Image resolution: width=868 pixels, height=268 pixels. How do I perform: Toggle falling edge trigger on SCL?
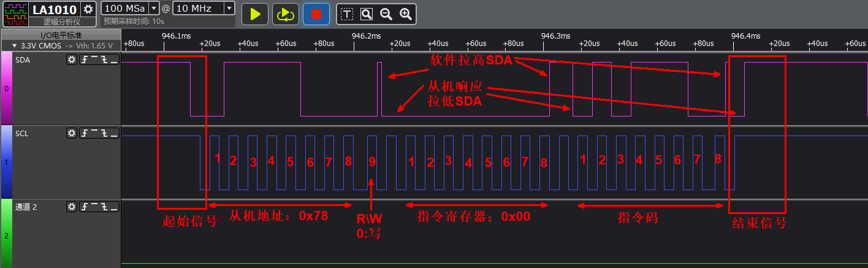pos(104,133)
